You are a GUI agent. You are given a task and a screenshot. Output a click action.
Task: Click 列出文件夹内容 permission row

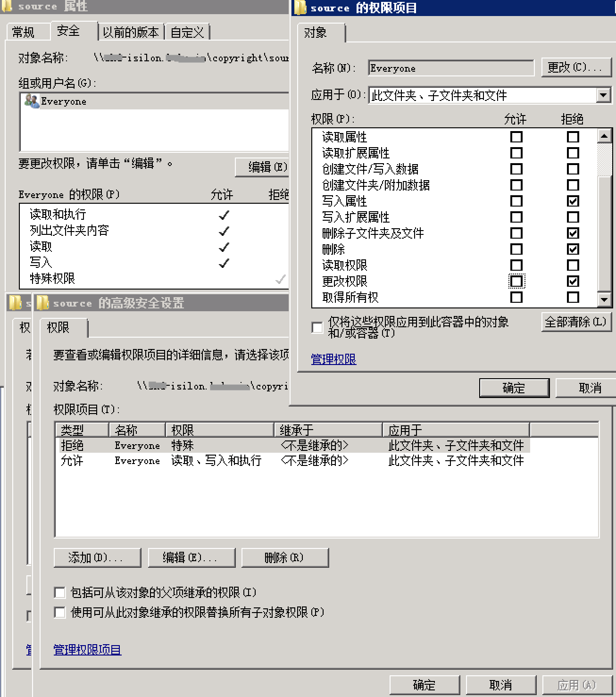click(x=155, y=230)
